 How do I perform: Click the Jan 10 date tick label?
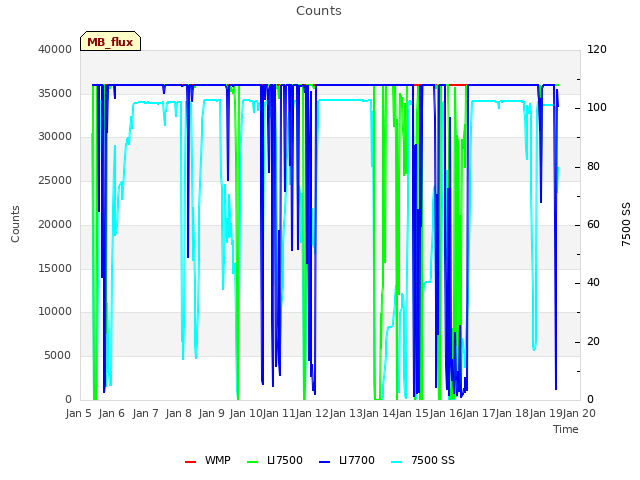click(246, 413)
